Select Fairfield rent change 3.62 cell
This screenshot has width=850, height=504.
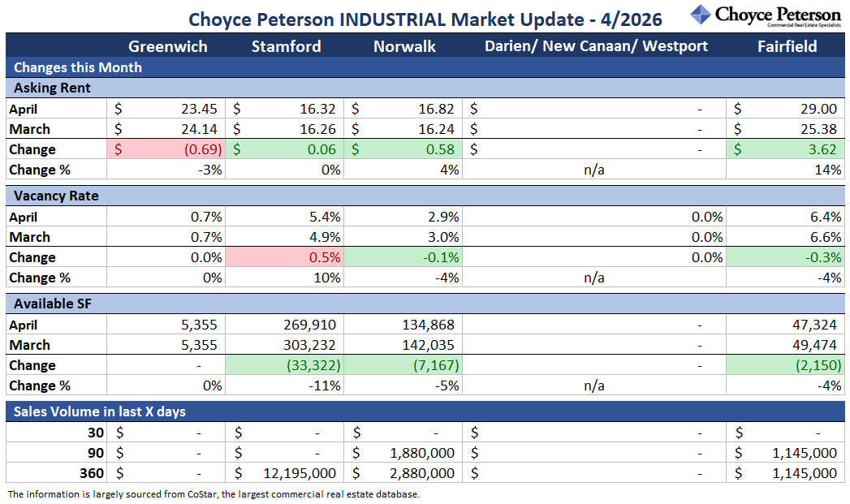pos(786,149)
